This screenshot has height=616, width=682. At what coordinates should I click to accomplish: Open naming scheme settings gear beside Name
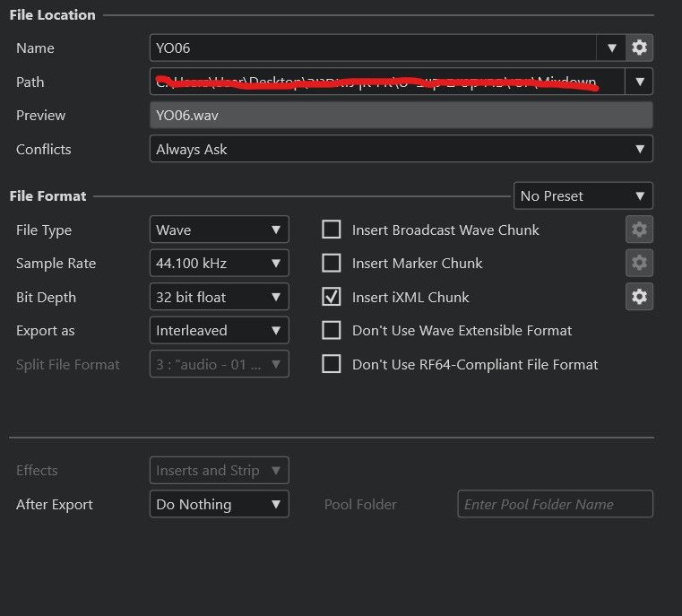coord(639,48)
